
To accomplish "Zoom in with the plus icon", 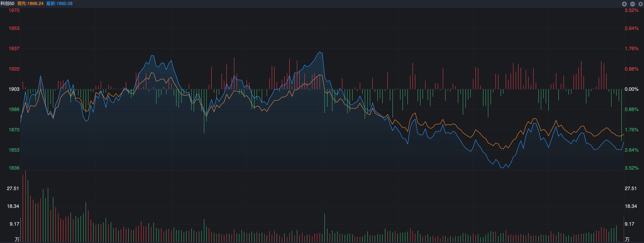I will click(x=624, y=4).
